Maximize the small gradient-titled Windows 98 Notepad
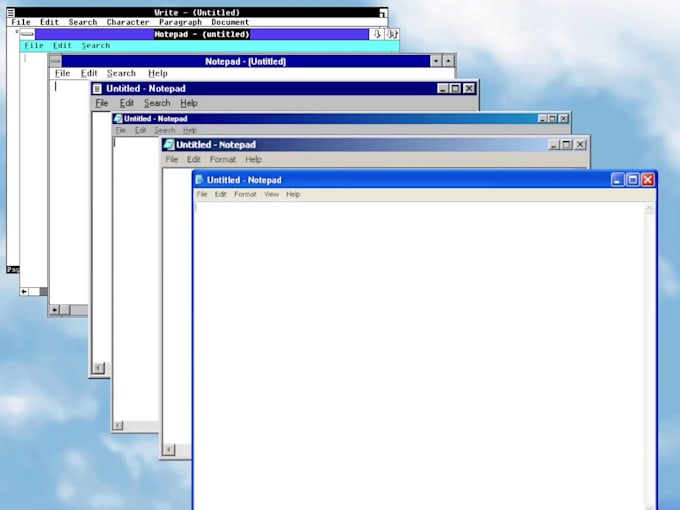This screenshot has width=680, height=510. (552, 119)
